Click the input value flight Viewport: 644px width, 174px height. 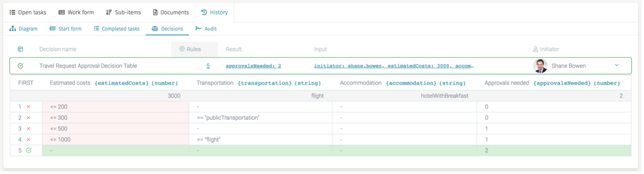[317, 96]
